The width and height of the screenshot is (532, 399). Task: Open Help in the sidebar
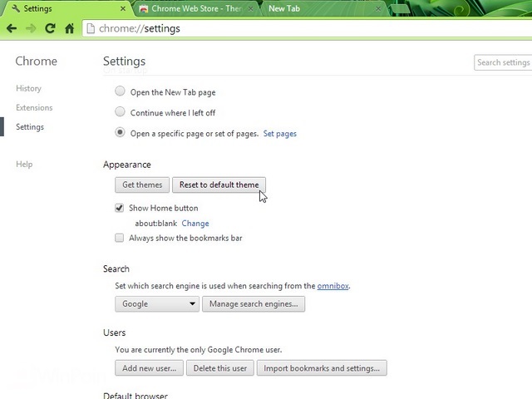[24, 165]
